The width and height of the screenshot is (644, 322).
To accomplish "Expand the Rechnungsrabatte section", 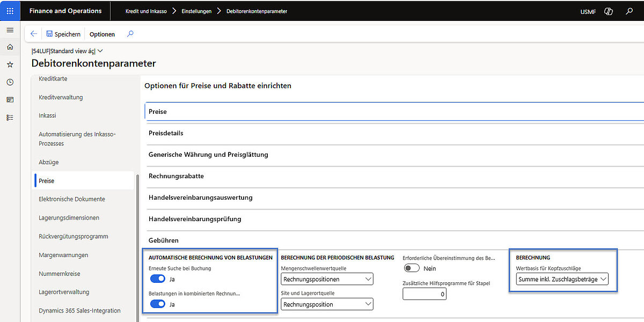I will [x=176, y=176].
